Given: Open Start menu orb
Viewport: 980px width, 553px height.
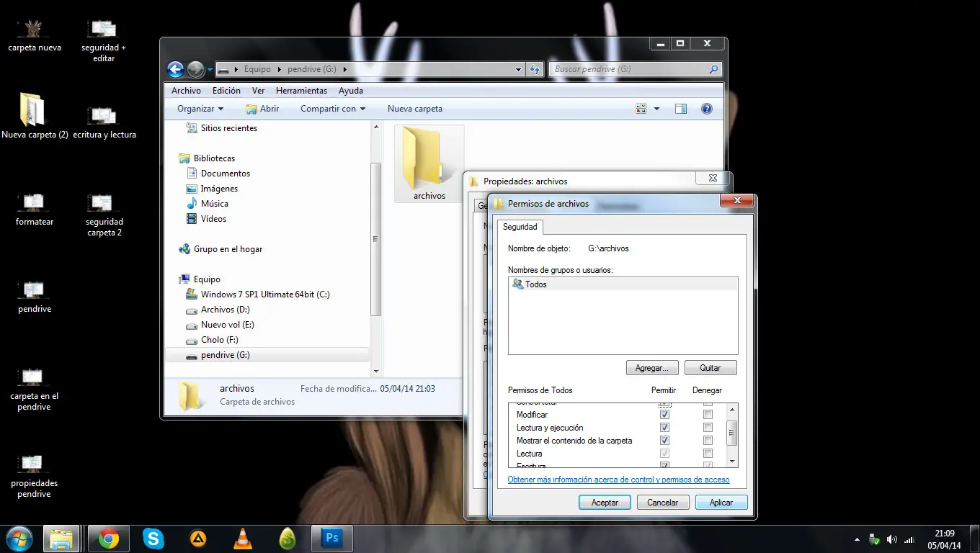Looking at the screenshot, I should click(x=19, y=539).
